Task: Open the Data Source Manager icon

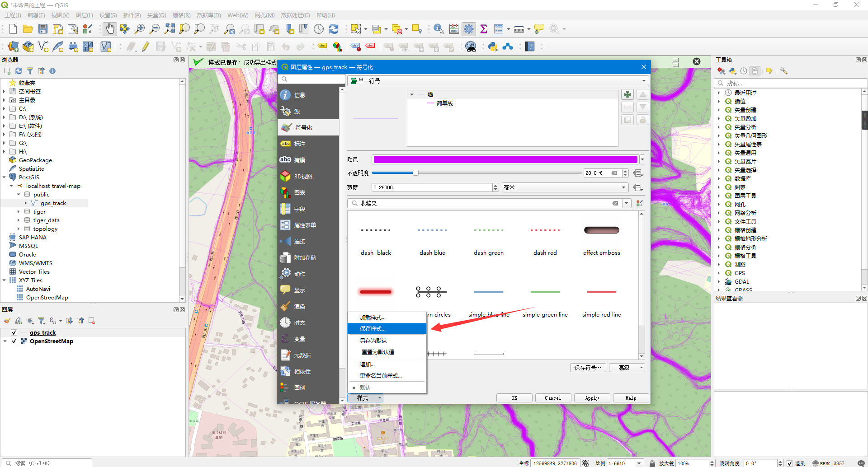Action: [13, 47]
